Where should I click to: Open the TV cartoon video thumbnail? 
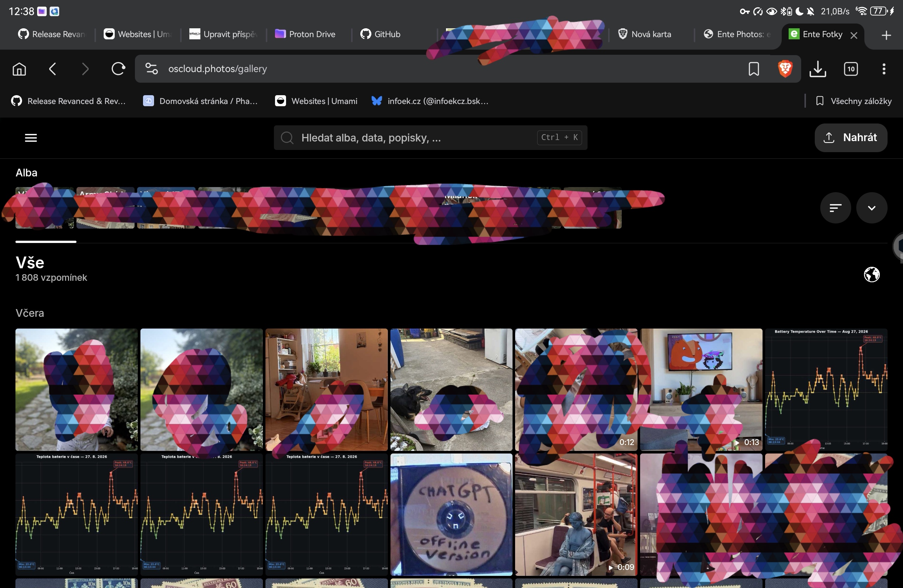click(x=701, y=390)
